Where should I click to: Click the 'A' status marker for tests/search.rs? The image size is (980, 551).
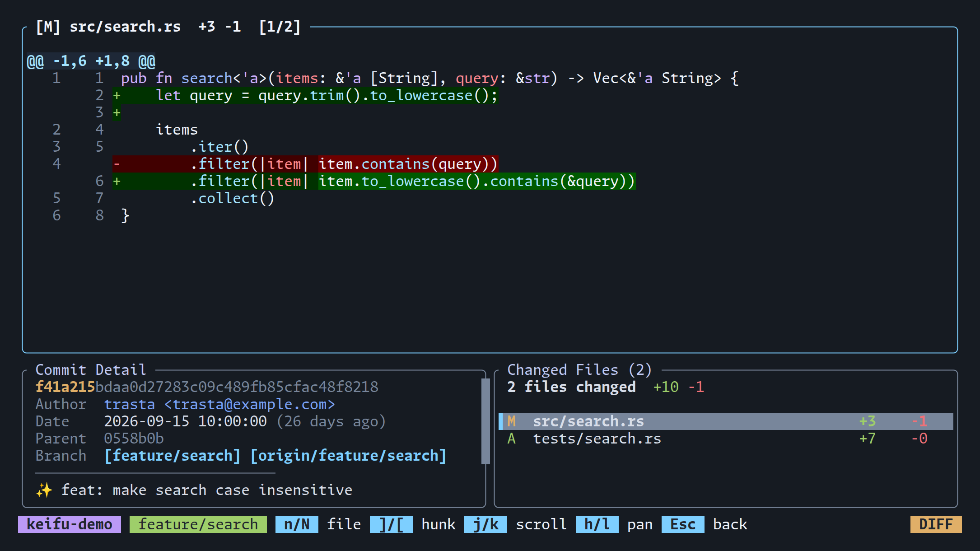point(511,439)
